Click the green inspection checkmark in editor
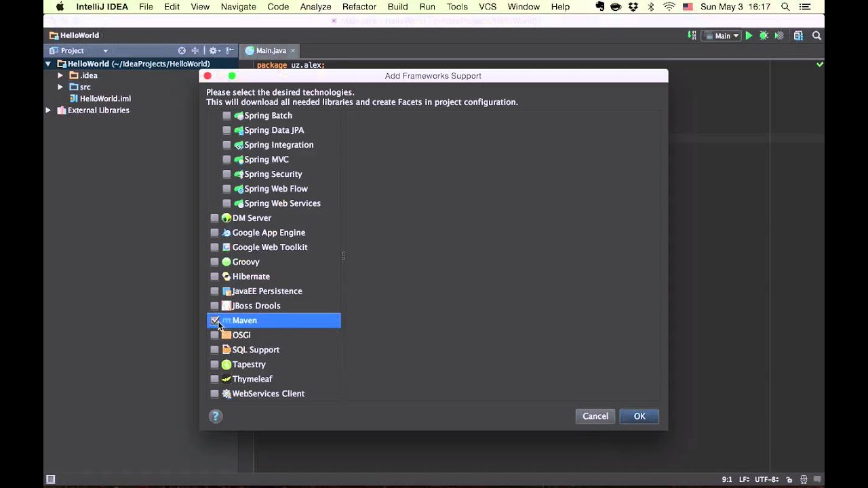The width and height of the screenshot is (868, 488). click(820, 64)
